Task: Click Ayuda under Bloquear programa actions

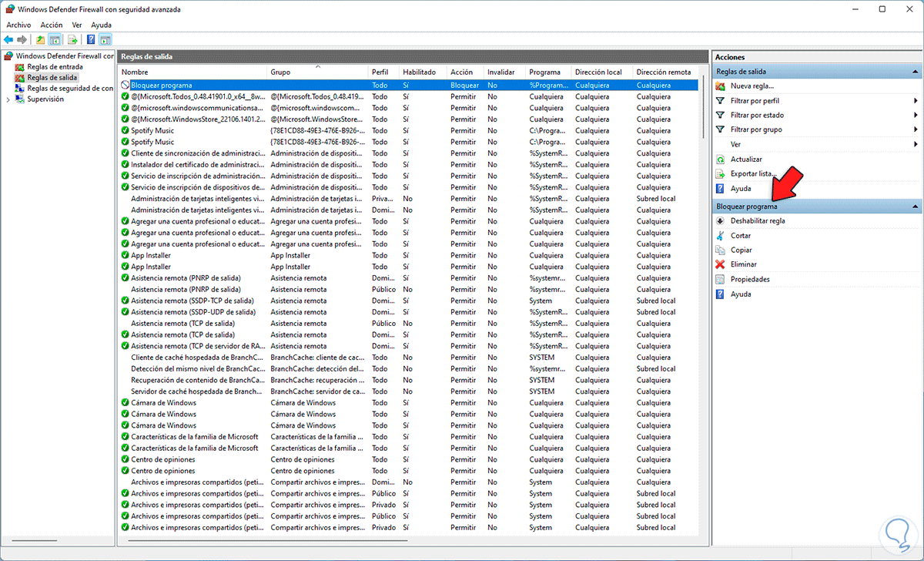Action: pos(741,294)
